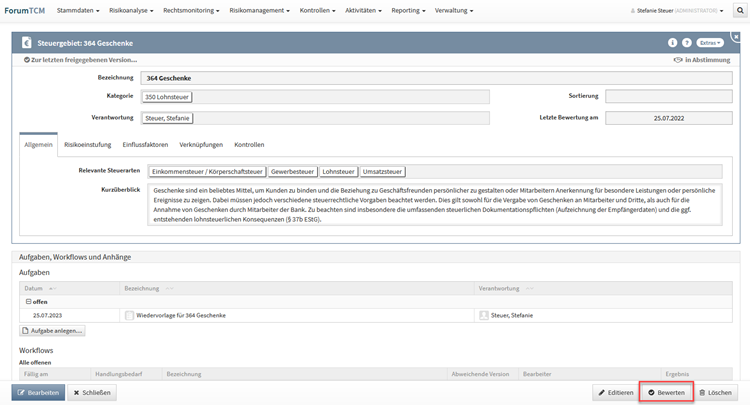Image resolution: width=750 pixels, height=405 pixels.
Task: Collapse the offen task group
Action: tap(28, 301)
